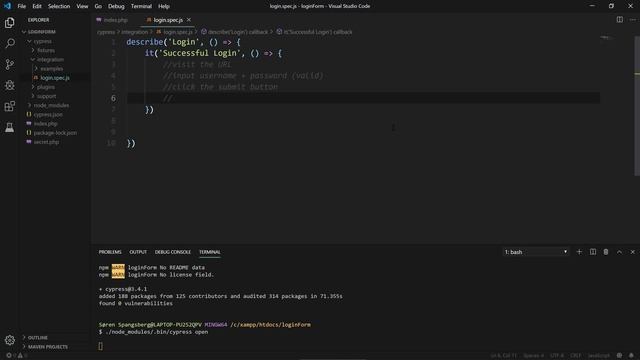Click the CRLF line ending status entry
This screenshot has width=640, height=360.
coord(576,356)
